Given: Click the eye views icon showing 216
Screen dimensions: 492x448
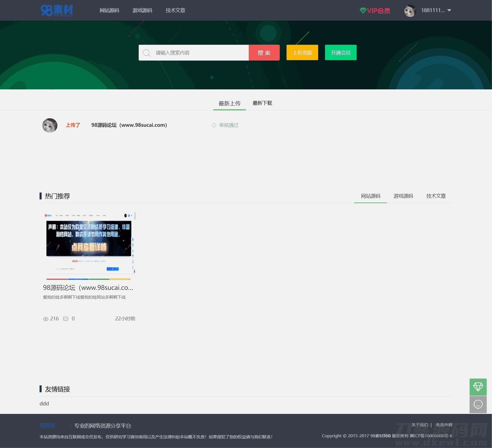Looking at the screenshot, I should click(46, 319).
